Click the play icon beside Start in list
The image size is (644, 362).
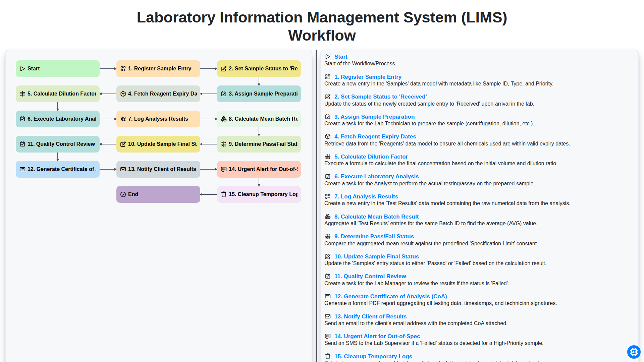[x=328, y=57]
